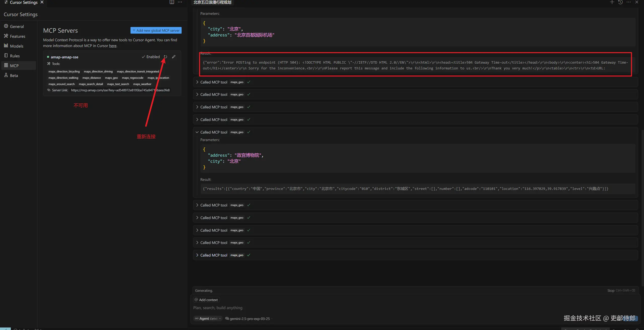Click Add new global MCP server
644x330 pixels.
pyautogui.click(x=156, y=30)
